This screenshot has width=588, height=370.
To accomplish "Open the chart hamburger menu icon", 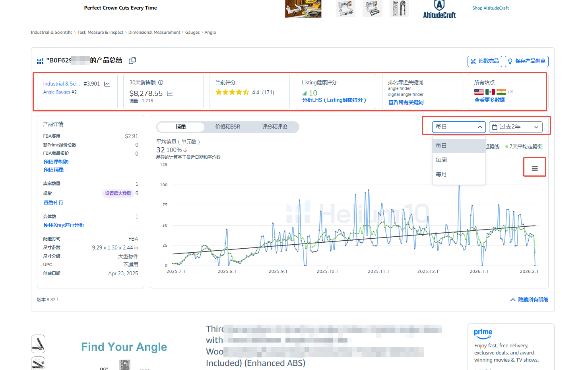I will [535, 169].
